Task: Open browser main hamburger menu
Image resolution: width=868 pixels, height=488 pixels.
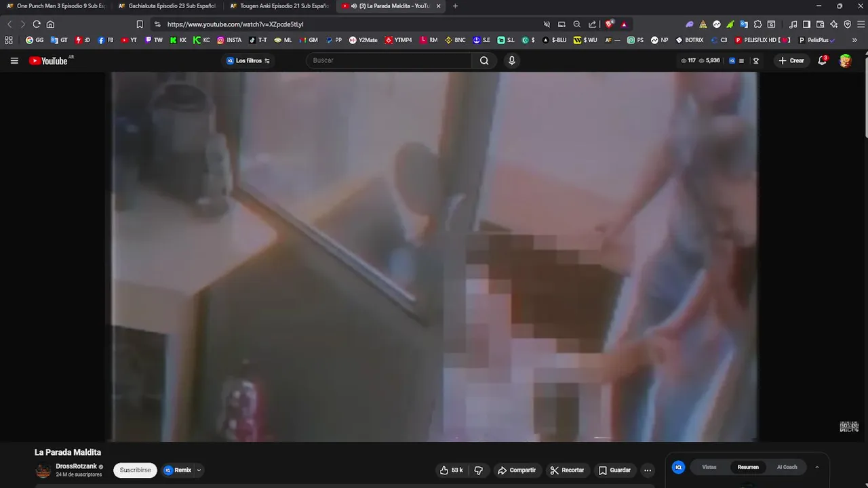Action: click(x=860, y=24)
